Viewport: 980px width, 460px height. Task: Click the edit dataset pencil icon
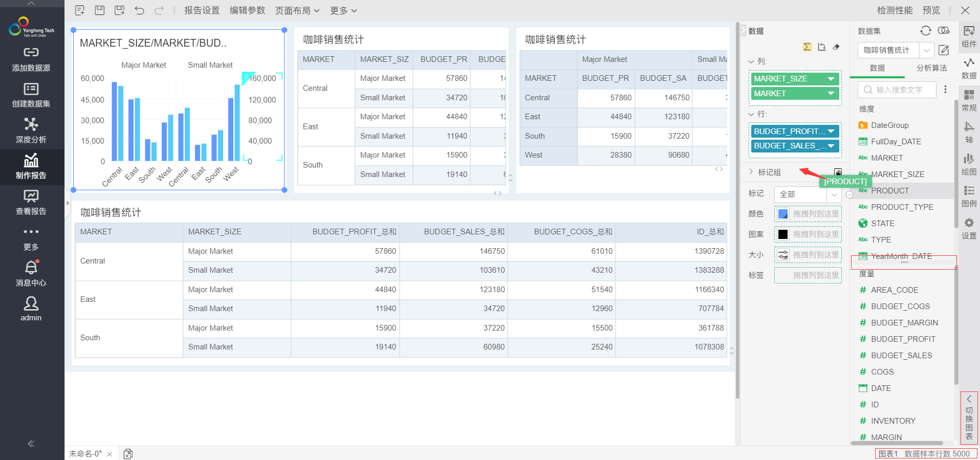(944, 50)
